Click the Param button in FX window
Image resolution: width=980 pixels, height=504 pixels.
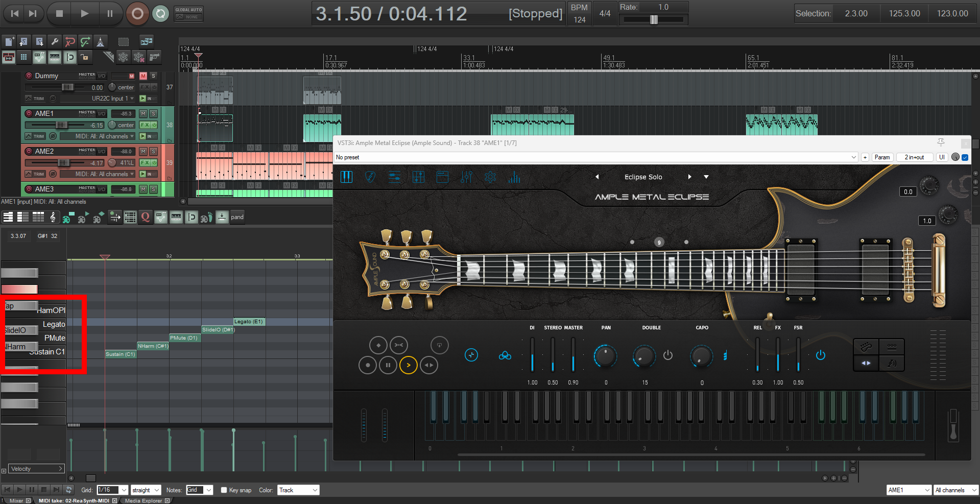tap(882, 157)
